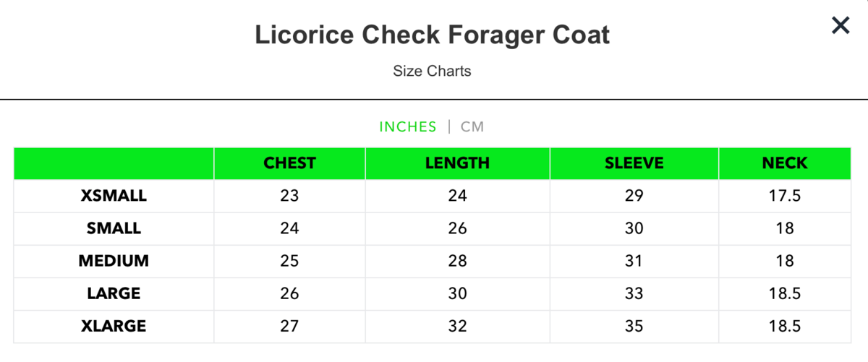This screenshot has width=868, height=362.
Task: Switch size chart to INCHES
Action: [x=408, y=127]
